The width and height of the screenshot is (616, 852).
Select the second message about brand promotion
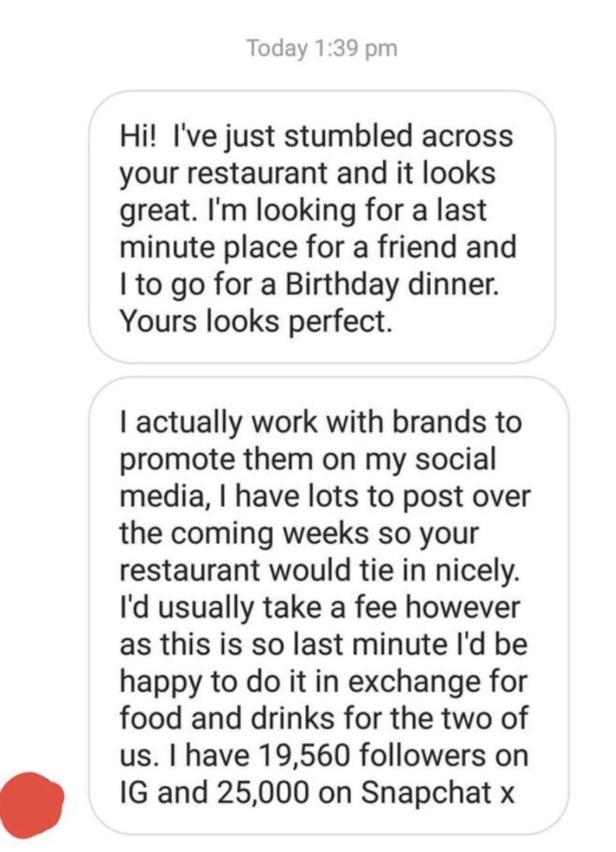(x=328, y=606)
